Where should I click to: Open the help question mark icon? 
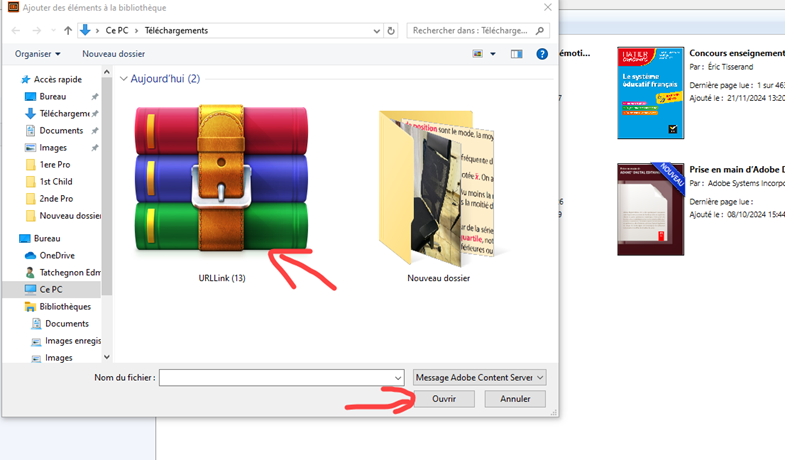click(542, 54)
